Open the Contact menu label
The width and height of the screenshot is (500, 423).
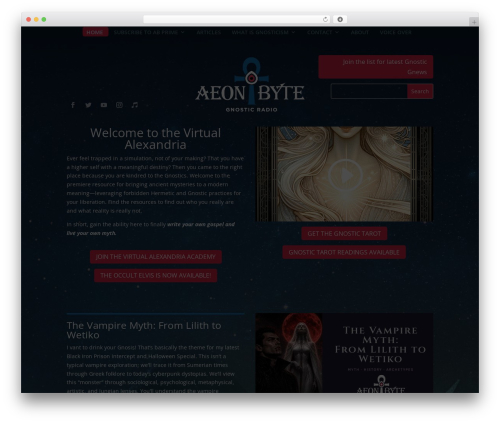coord(320,32)
